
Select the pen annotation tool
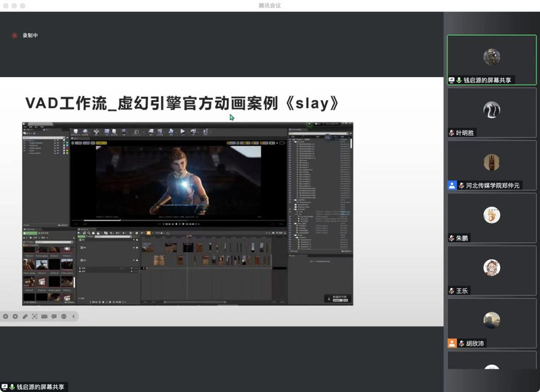click(25, 316)
